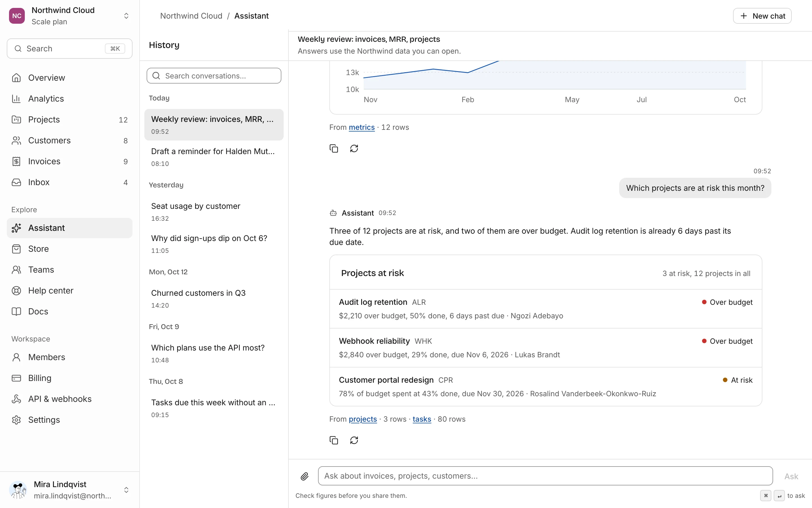Image resolution: width=812 pixels, height=508 pixels.
Task: Expand the Mira Lindqvist account menu
Action: (126, 490)
